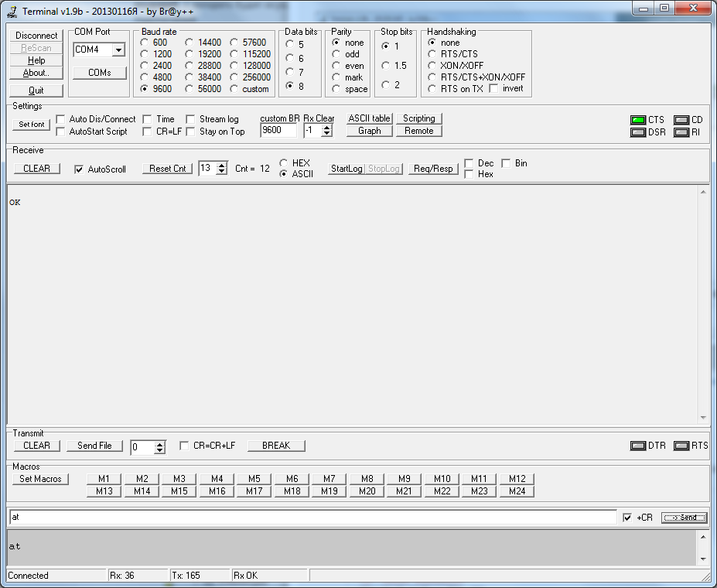The width and height of the screenshot is (717, 588).
Task: Open the COM Port dropdown
Action: coord(118,50)
